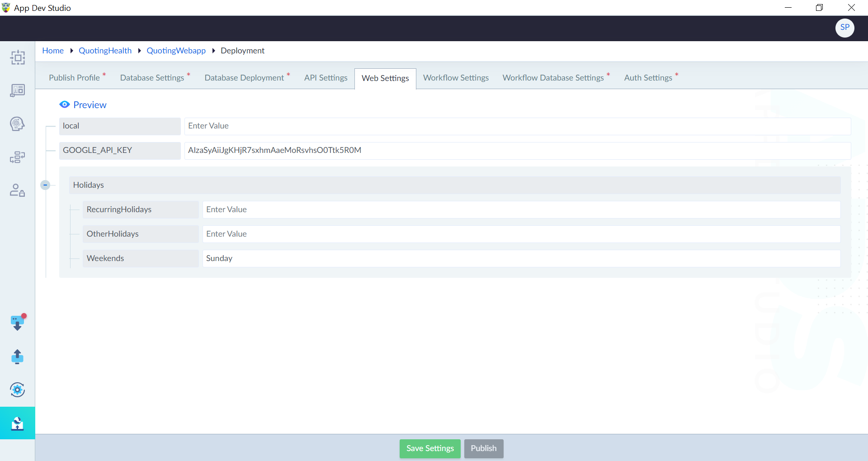The height and width of the screenshot is (461, 868).
Task: Open QuotingHealth breadcrumb link
Action: click(x=105, y=51)
